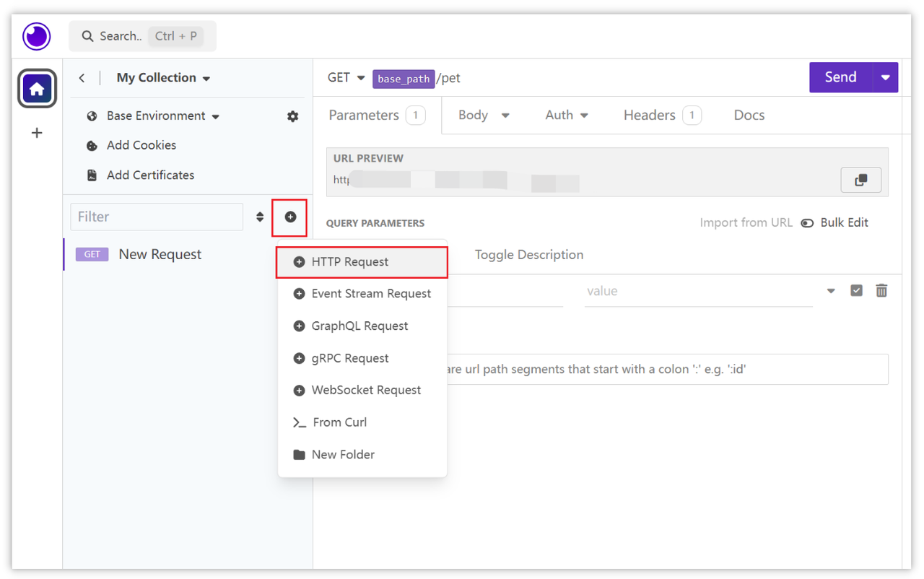This screenshot has width=924, height=579.
Task: Select GraphQL Request menu item
Action: (x=362, y=326)
